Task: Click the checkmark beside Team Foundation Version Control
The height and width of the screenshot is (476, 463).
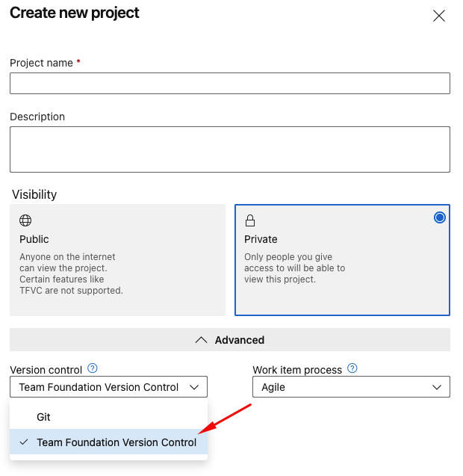Action: coord(24,442)
